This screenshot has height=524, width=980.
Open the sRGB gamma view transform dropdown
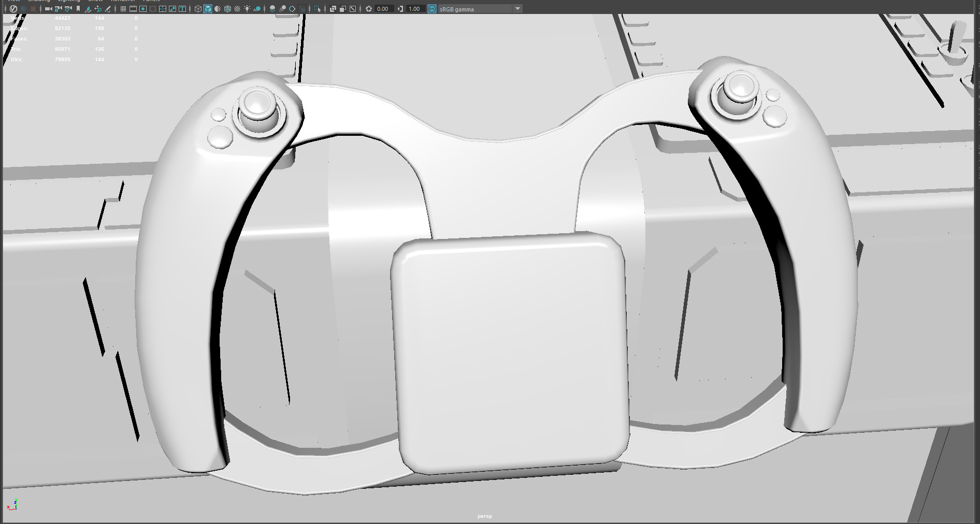click(480, 9)
